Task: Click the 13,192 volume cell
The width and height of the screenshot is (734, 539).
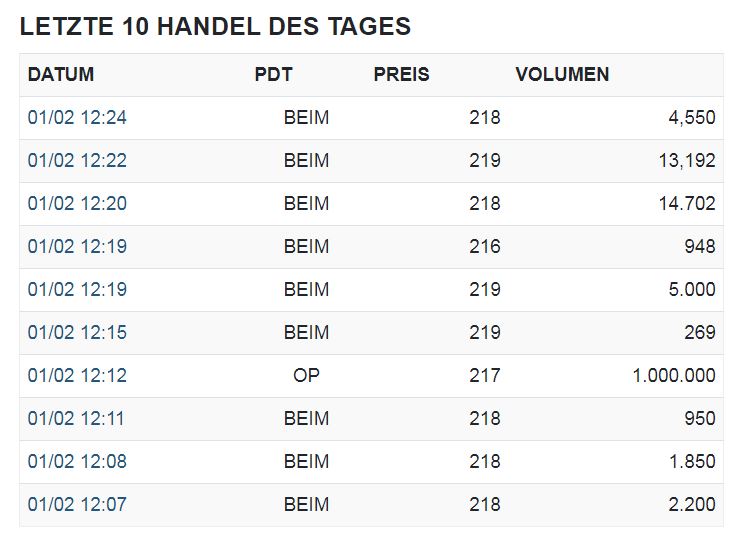Action: pyautogui.click(x=686, y=161)
